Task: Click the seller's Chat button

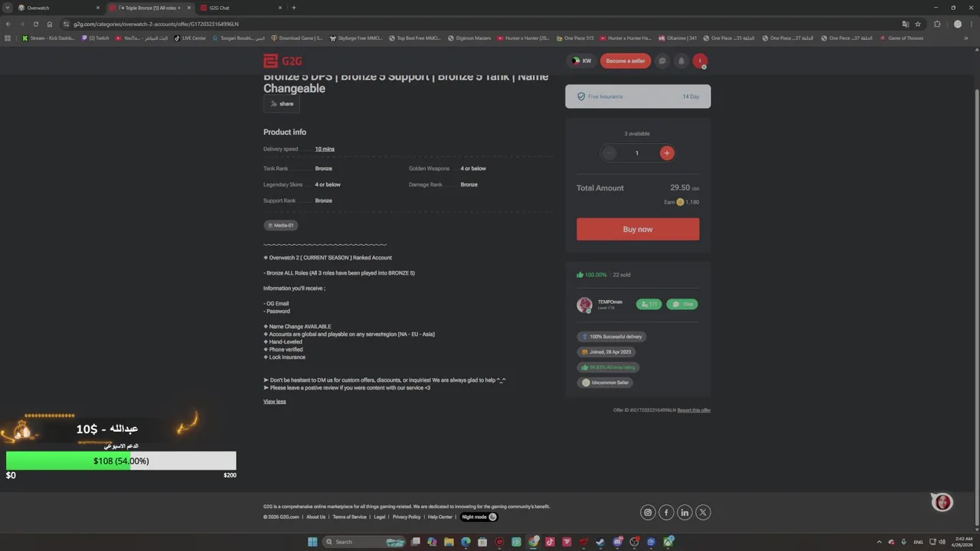Action: pos(682,304)
